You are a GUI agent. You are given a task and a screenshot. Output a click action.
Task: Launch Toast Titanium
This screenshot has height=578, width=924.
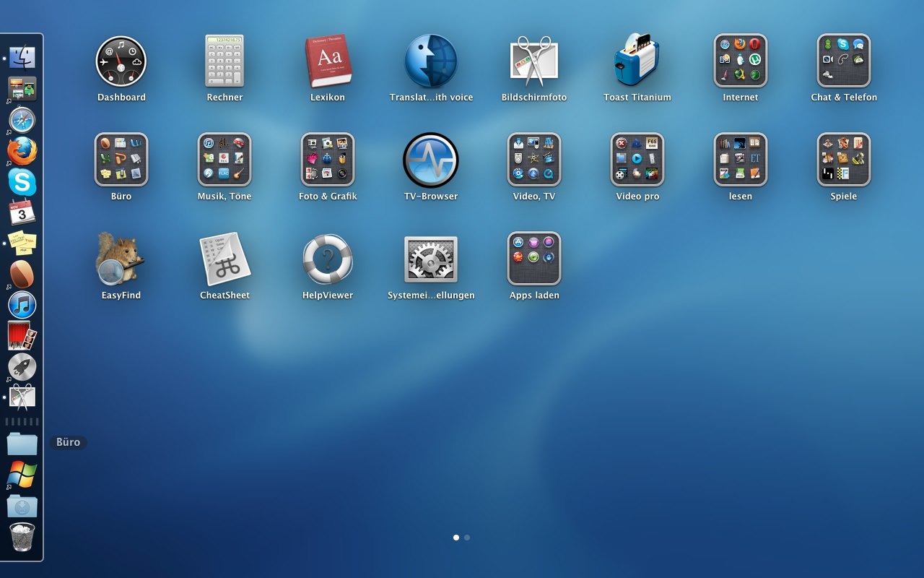[637, 62]
